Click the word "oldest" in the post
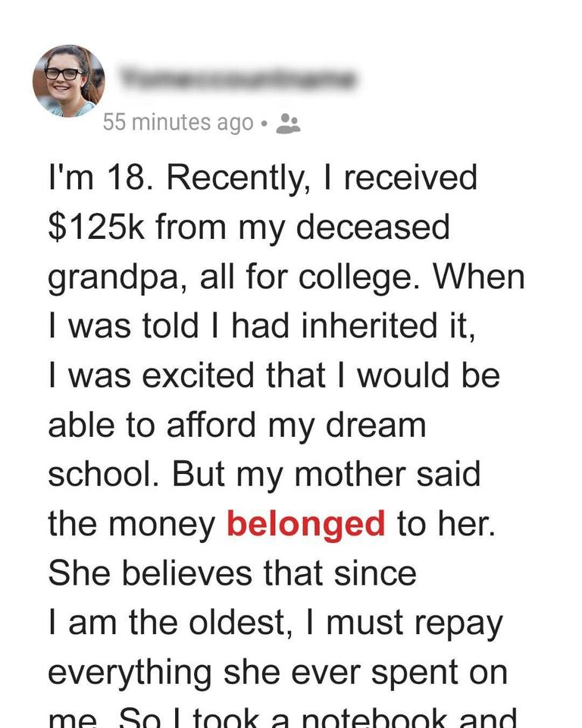 point(236,623)
